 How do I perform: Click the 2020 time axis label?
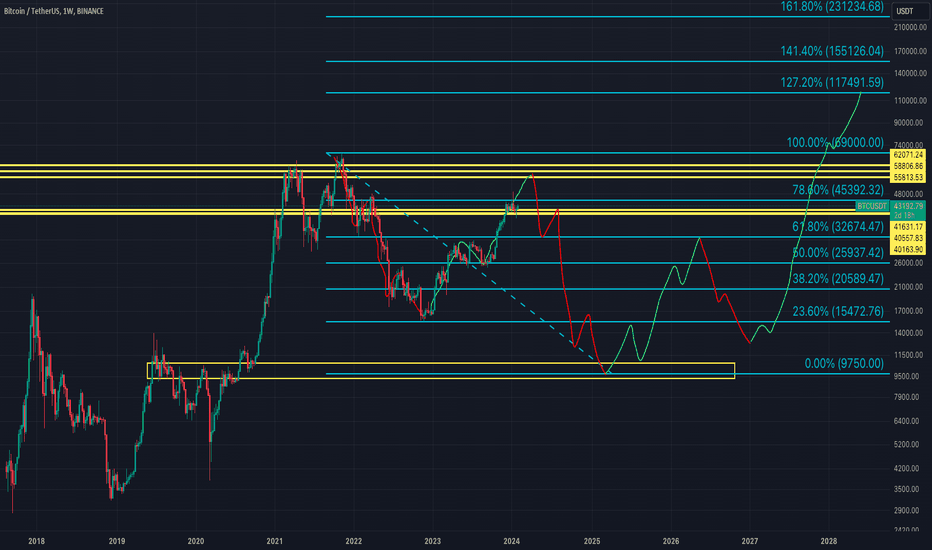coord(196,541)
